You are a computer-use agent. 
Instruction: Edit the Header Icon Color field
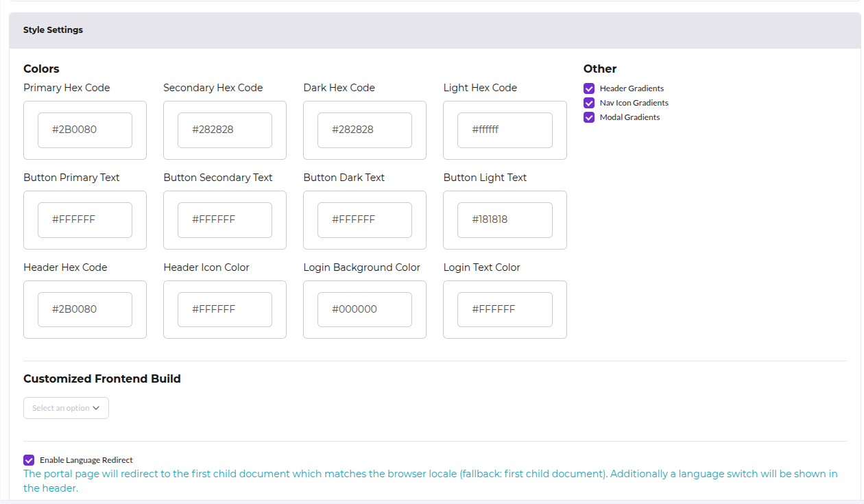point(225,310)
